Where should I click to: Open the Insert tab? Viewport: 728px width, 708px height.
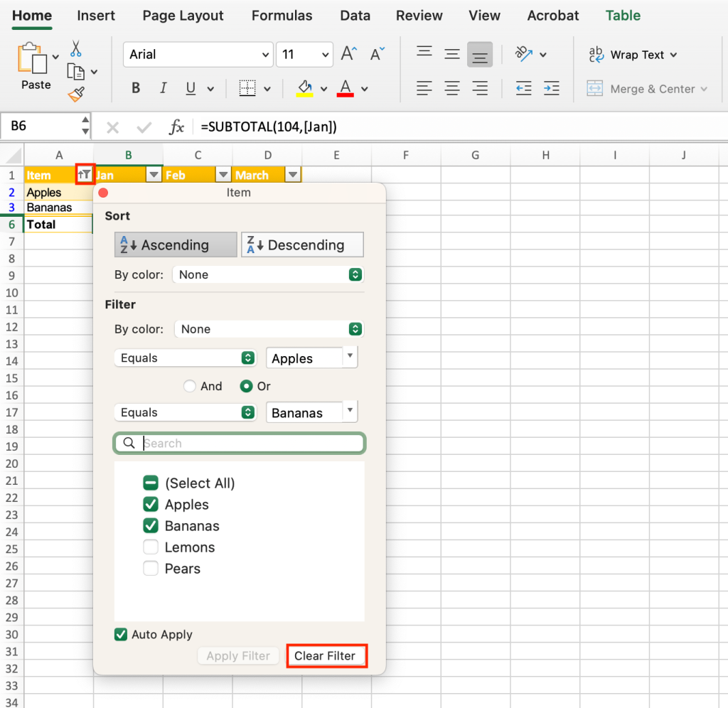click(96, 16)
